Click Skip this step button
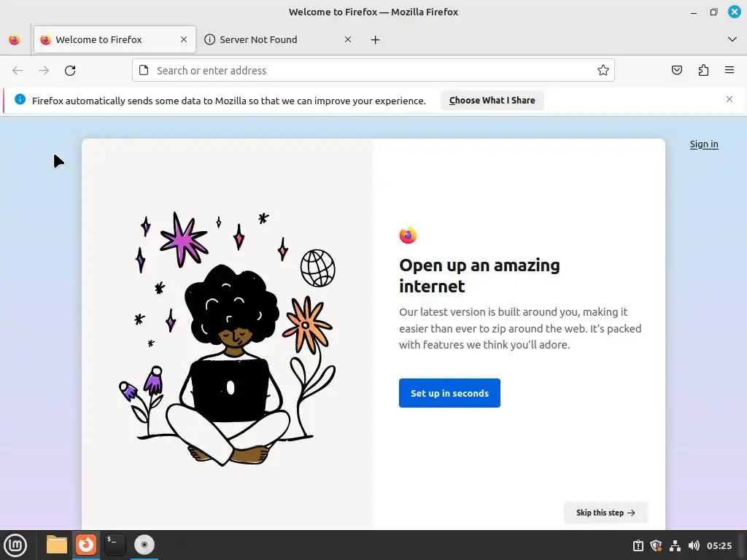Image resolution: width=747 pixels, height=560 pixels. coord(605,513)
